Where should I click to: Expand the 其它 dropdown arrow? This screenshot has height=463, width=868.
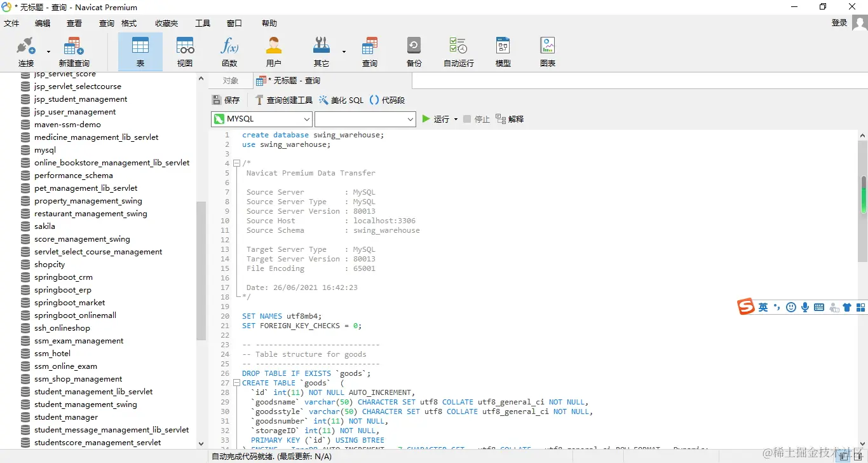pos(344,52)
